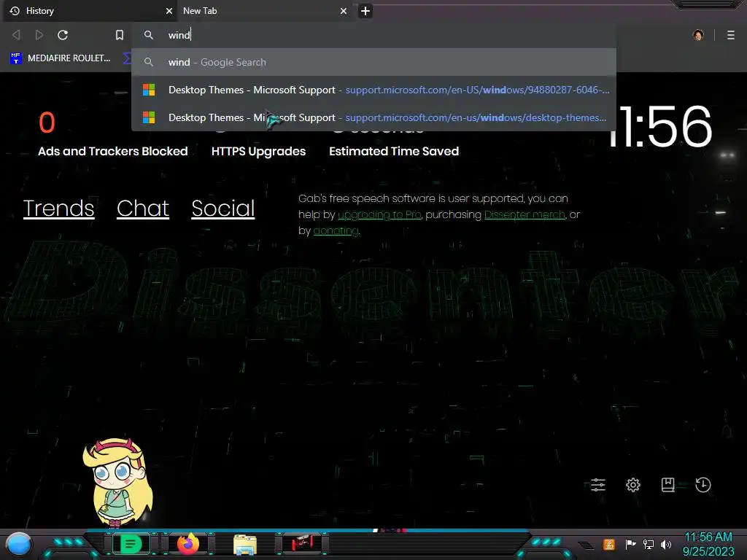Open history via the clock icon
This screenshot has width=747, height=560.
point(703,485)
